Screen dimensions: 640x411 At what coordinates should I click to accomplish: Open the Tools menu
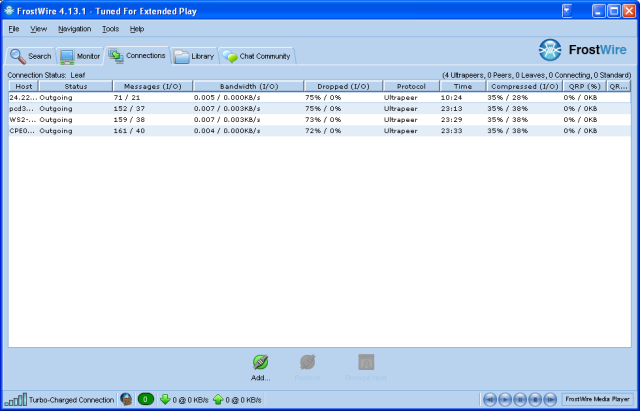110,29
